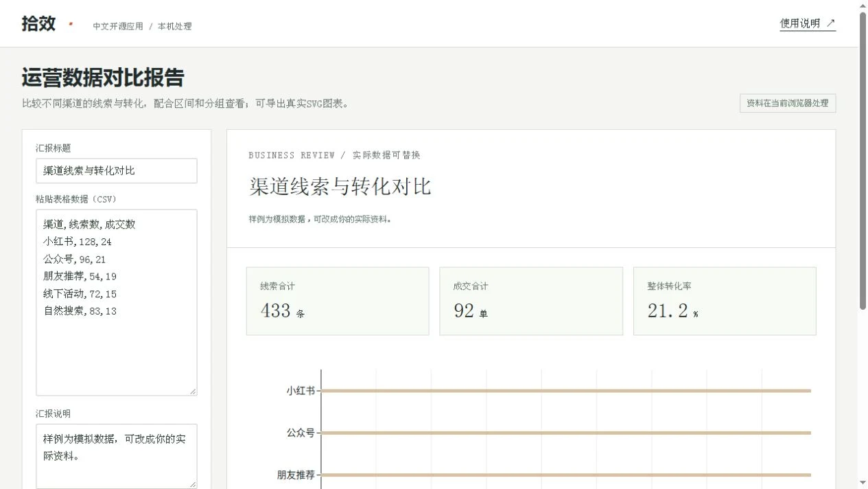Click the 资料在当前浏览器处理 badge
This screenshot has height=489, width=868.
pos(788,103)
